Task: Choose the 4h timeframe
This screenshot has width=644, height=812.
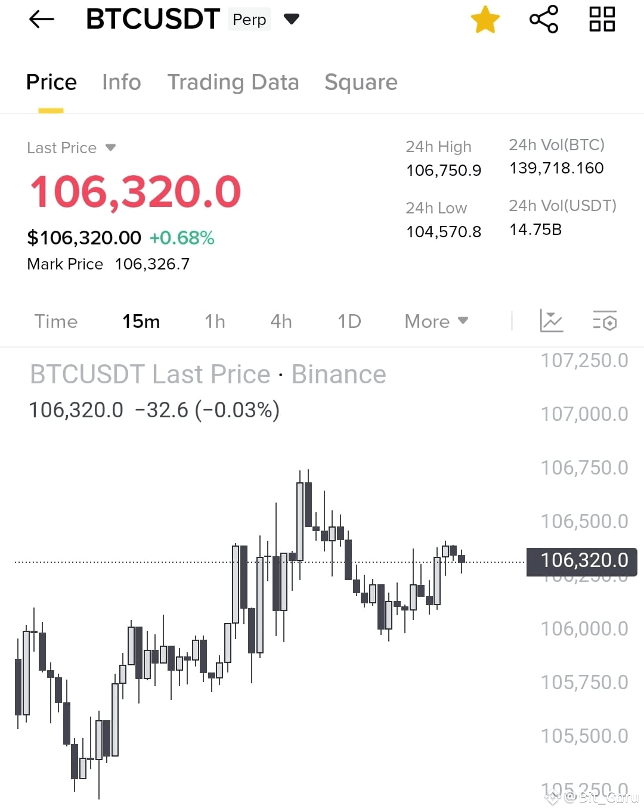Action: (x=281, y=321)
